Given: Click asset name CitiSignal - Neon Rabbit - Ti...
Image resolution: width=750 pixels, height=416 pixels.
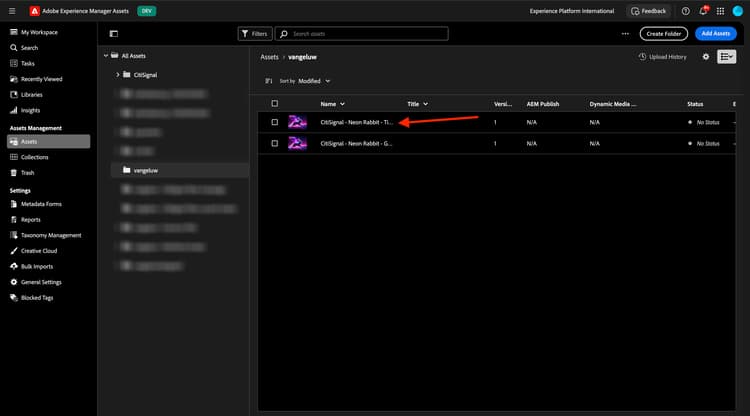Looking at the screenshot, I should tap(356, 122).
